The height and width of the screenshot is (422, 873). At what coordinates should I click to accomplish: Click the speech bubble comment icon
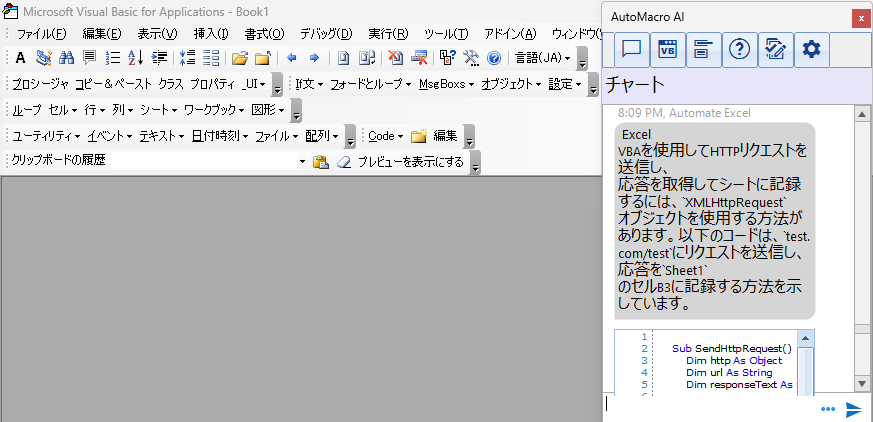coord(89,57)
